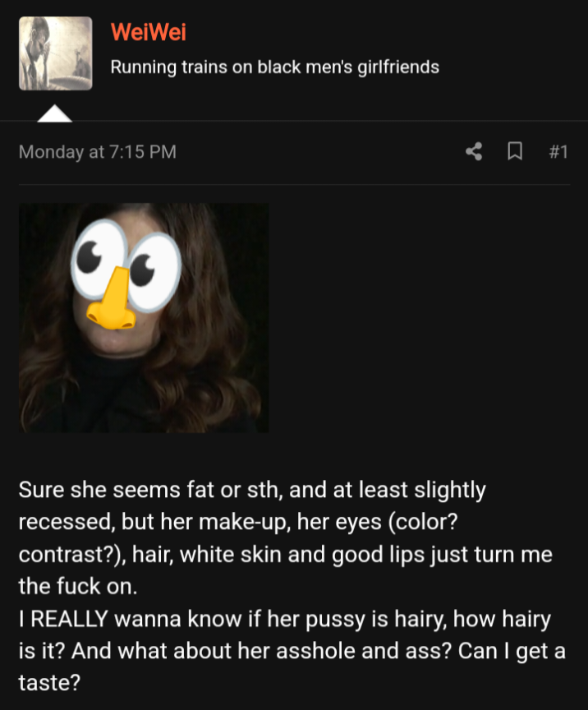Click the user title under the WeiWei name
This screenshot has width=588, height=710.
(275, 67)
